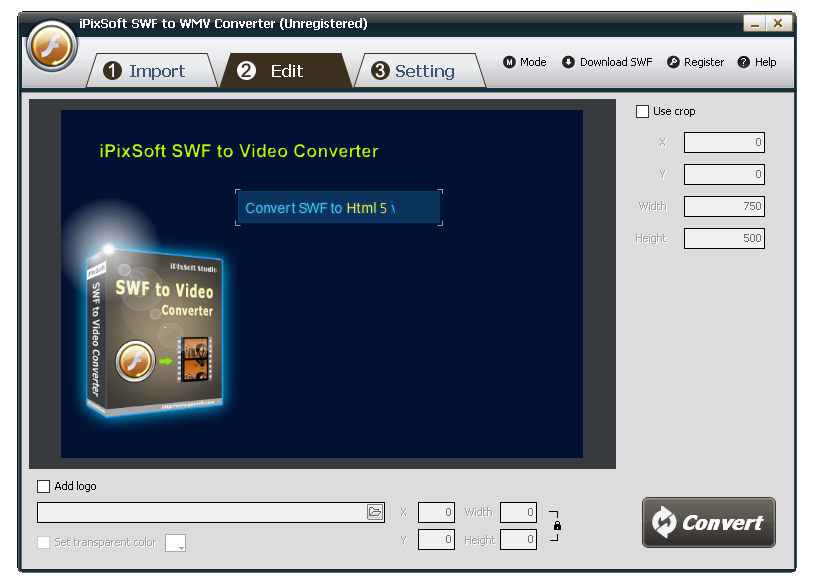Click the logo Width field

pyautogui.click(x=518, y=513)
